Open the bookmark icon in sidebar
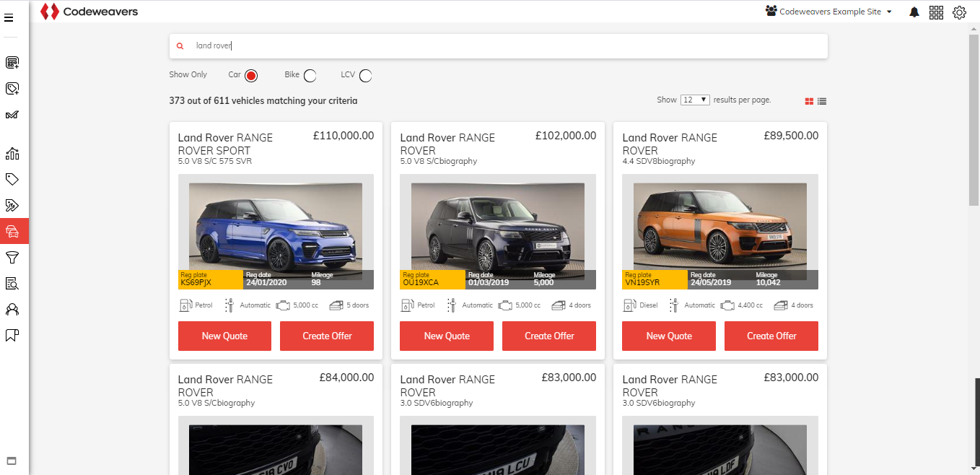980x475 pixels. click(x=12, y=335)
